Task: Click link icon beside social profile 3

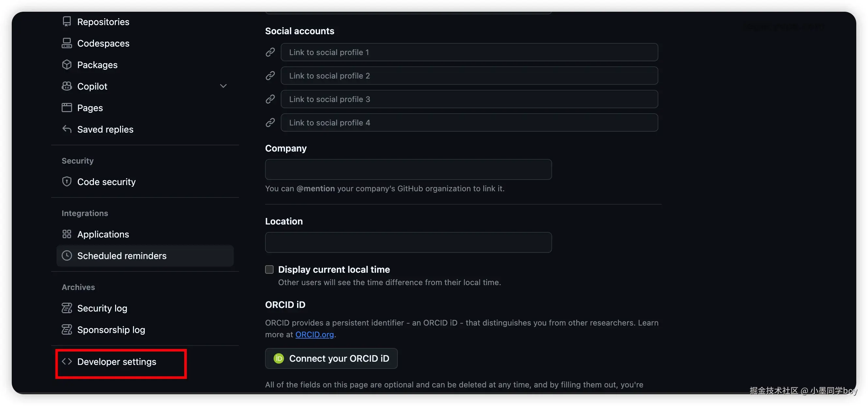Action: 270,99
